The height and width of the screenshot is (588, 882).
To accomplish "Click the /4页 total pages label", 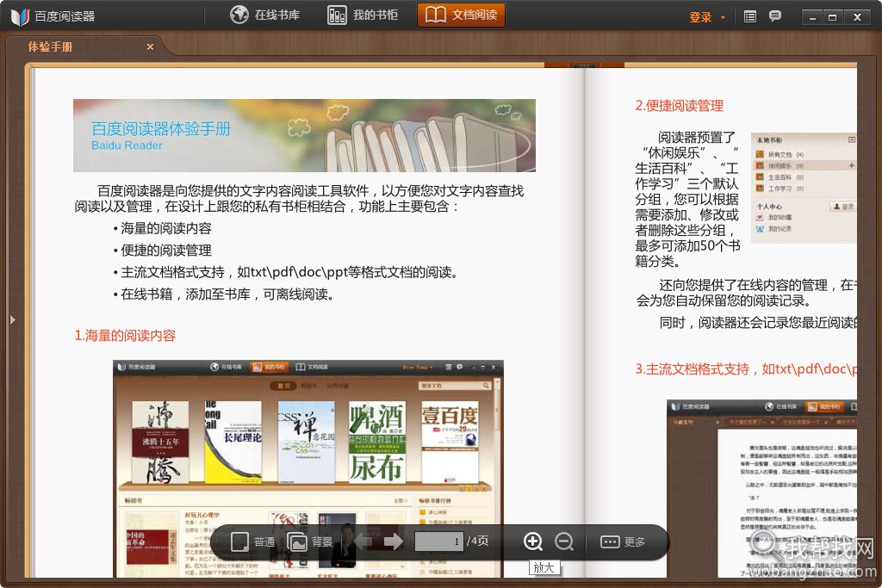I will (x=477, y=542).
